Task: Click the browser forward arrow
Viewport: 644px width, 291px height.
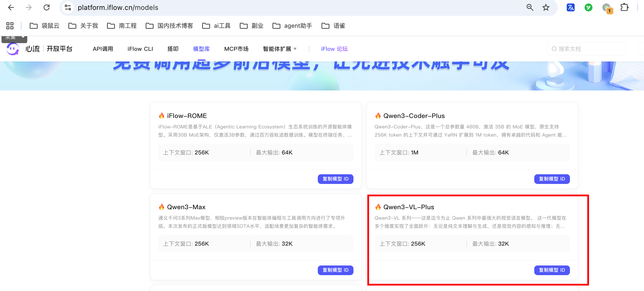Action: [x=29, y=7]
